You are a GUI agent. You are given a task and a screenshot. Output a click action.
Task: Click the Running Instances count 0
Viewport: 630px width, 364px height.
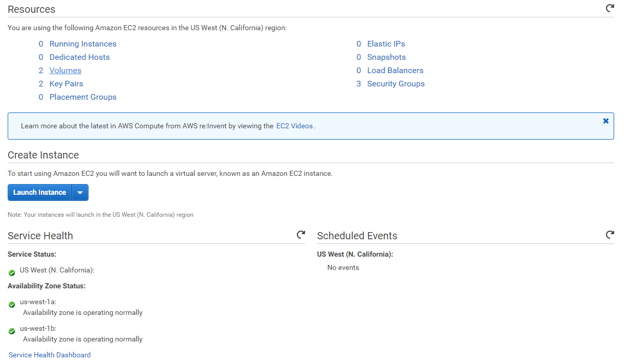(41, 44)
